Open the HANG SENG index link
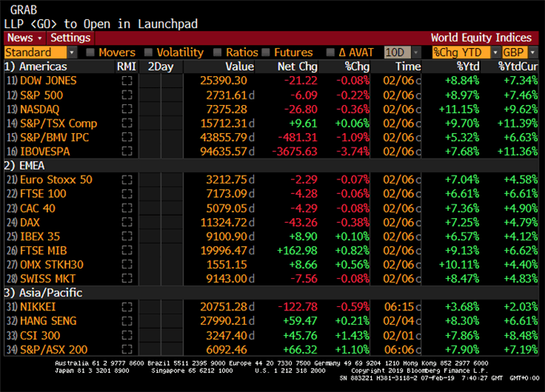 tap(48, 321)
